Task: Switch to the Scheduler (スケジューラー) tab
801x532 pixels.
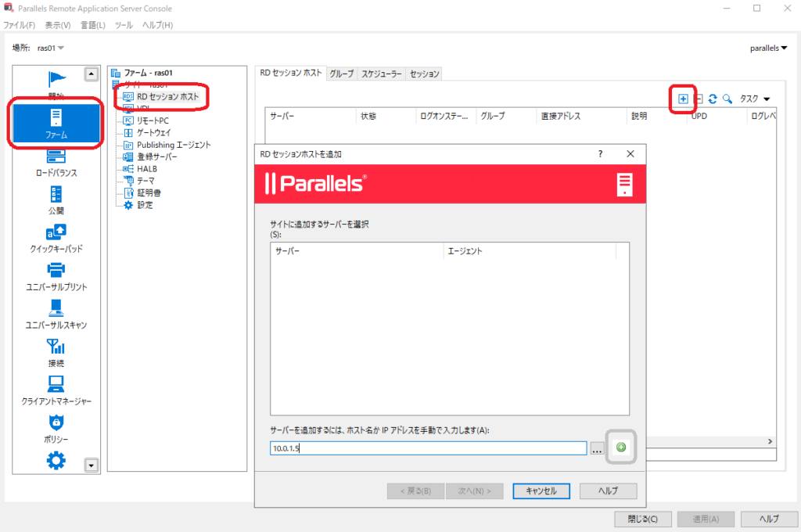Action: click(x=381, y=74)
